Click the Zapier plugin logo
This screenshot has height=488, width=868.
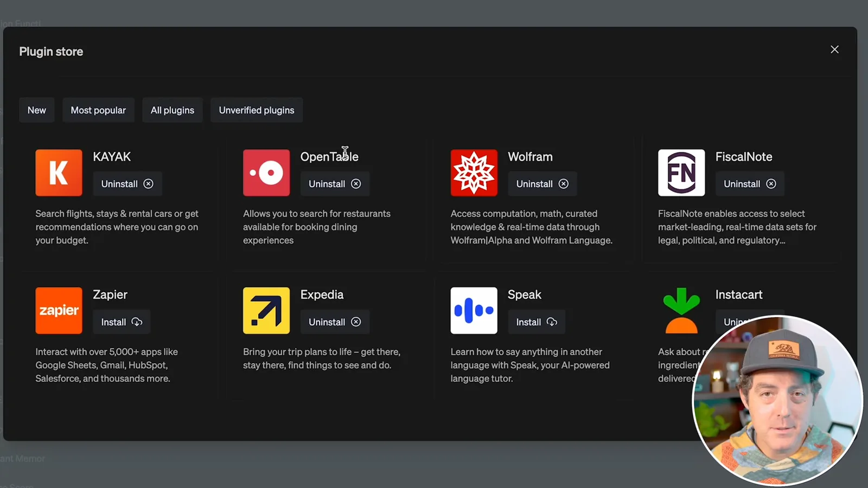tap(59, 311)
